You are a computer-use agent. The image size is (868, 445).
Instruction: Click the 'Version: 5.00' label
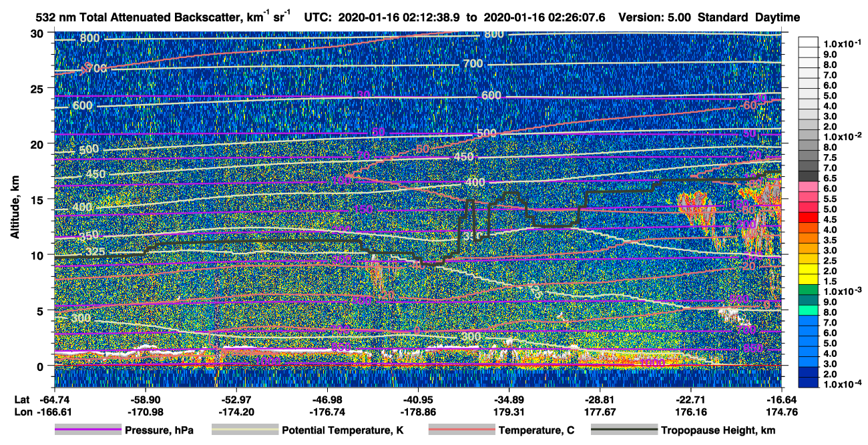tap(655, 17)
